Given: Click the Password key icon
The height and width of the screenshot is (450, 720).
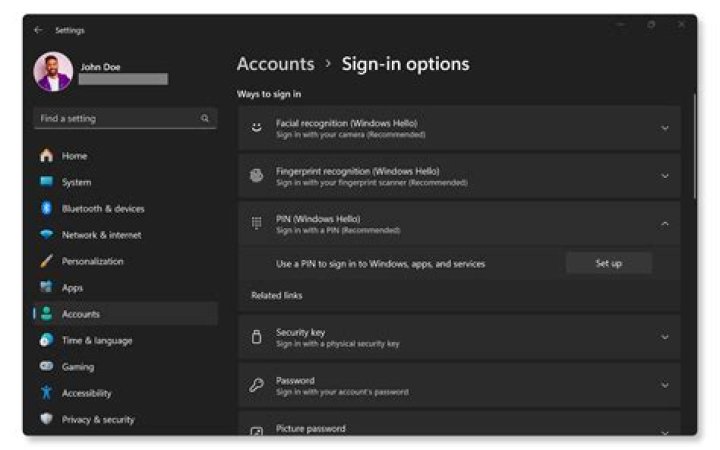Looking at the screenshot, I should (257, 385).
